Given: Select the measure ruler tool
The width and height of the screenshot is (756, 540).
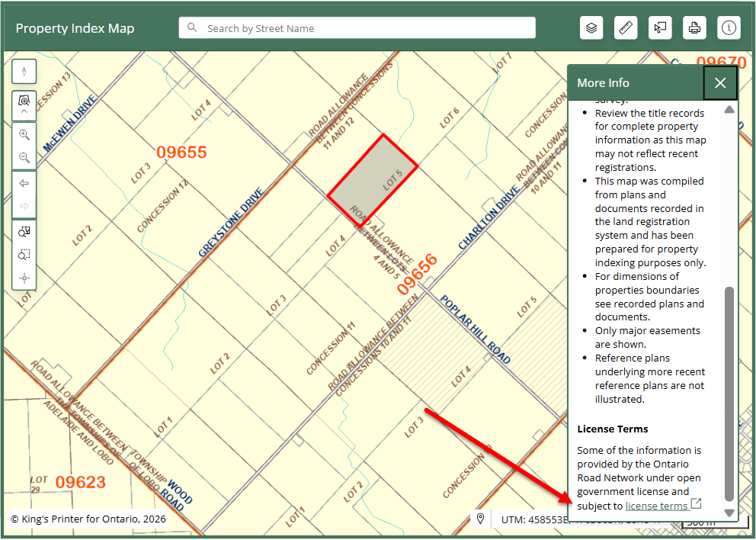Looking at the screenshot, I should point(626,28).
